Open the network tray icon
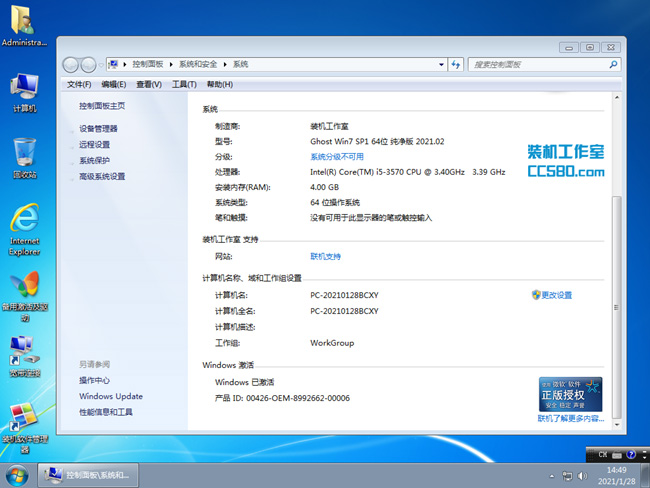Viewport: 650px width, 488px height. (567, 476)
